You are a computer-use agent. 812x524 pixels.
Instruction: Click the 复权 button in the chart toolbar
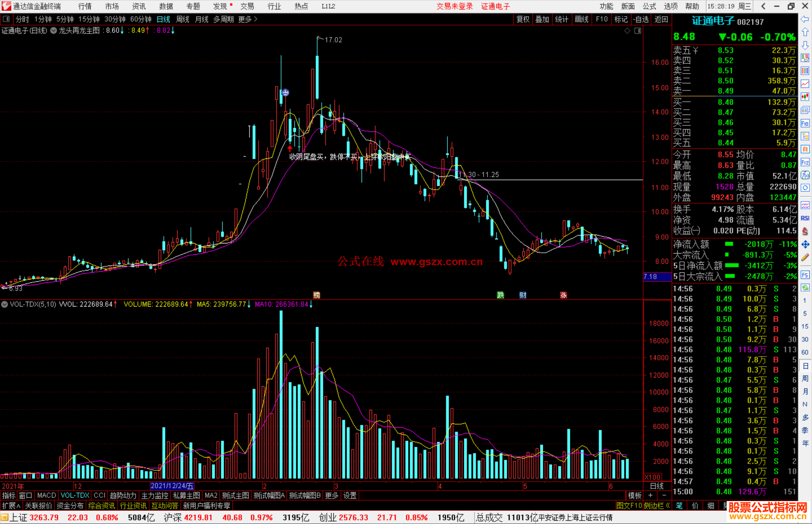[523, 19]
